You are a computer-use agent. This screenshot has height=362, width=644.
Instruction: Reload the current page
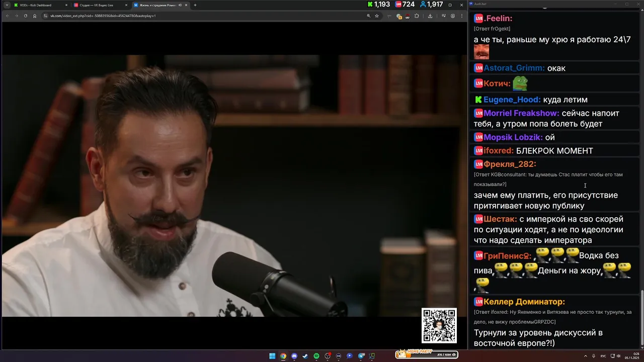pos(25,16)
